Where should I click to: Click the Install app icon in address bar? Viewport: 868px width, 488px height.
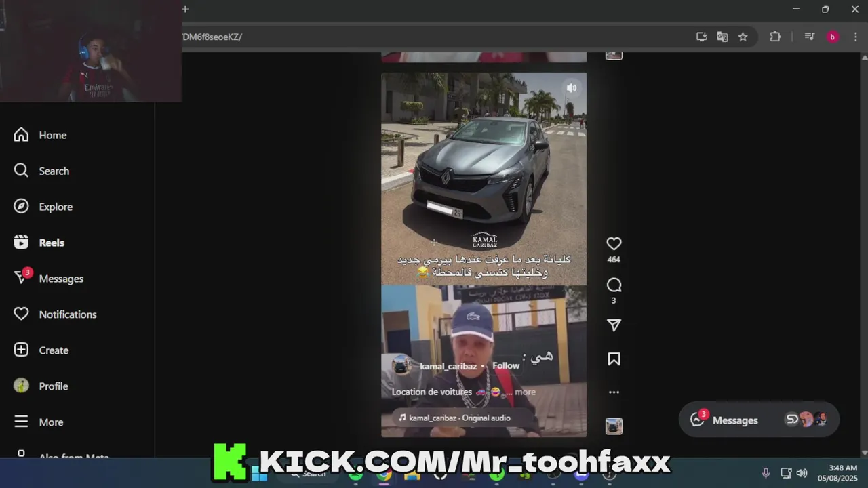pos(702,37)
